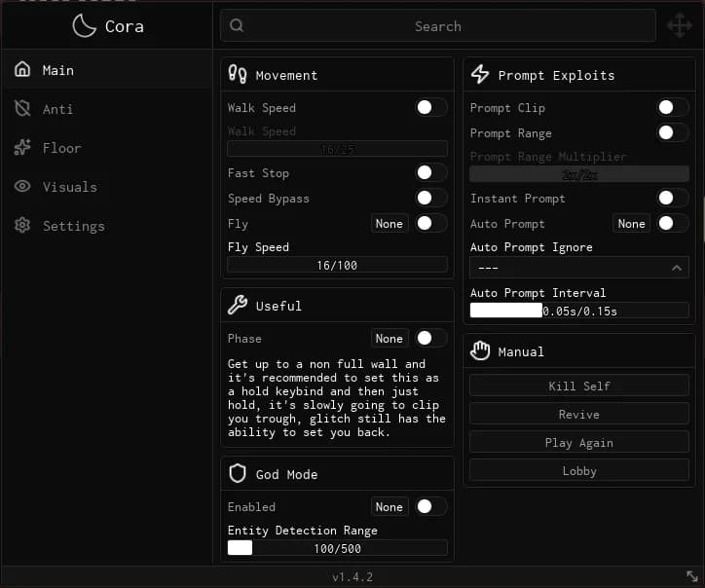Click the Visuals eye icon
Viewport: 705px width, 588px height.
[x=22, y=186]
